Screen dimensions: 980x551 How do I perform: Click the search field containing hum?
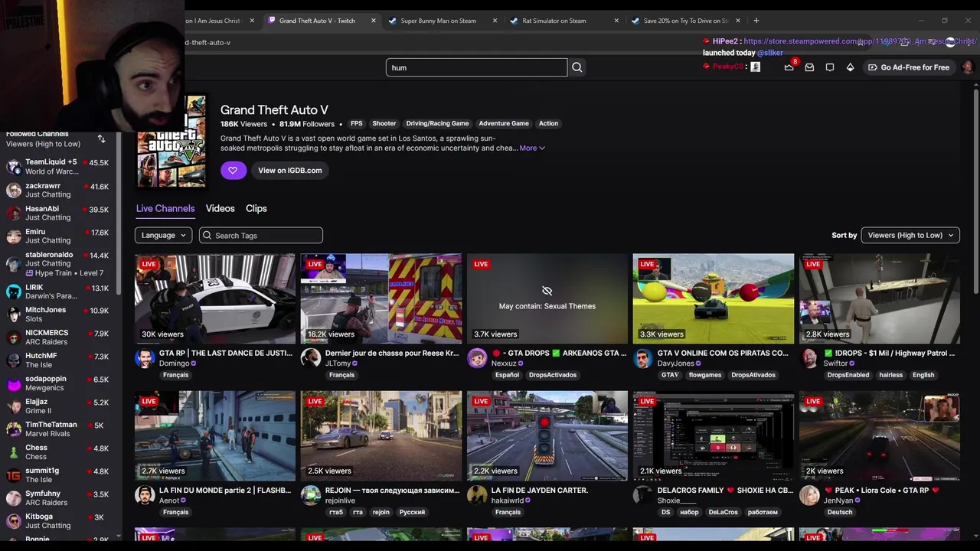476,67
